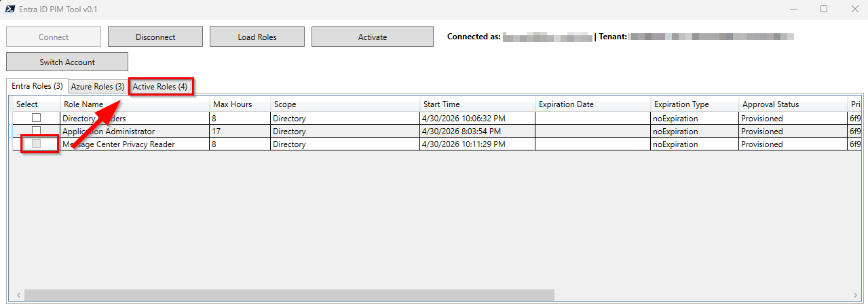
Task: Minimize the Entra ID PIM Tool window
Action: coord(793,9)
